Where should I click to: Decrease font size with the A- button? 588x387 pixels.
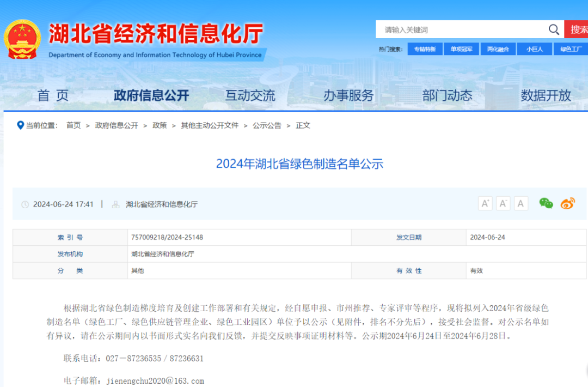[x=503, y=203]
